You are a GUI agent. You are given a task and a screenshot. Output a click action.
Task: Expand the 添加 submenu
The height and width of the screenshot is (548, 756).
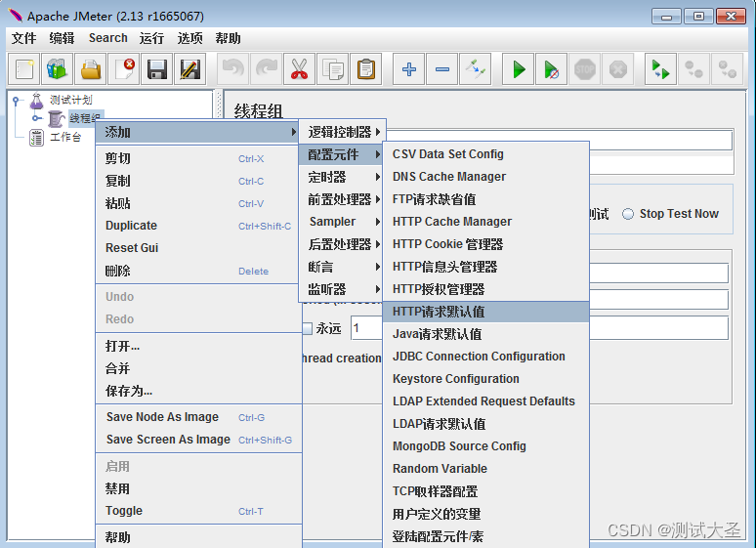point(196,132)
